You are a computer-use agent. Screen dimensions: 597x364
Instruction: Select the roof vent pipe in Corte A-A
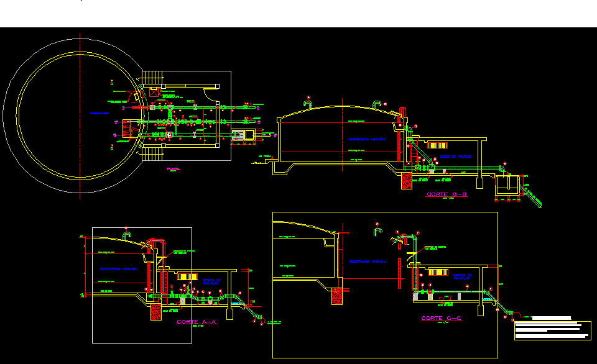click(126, 236)
